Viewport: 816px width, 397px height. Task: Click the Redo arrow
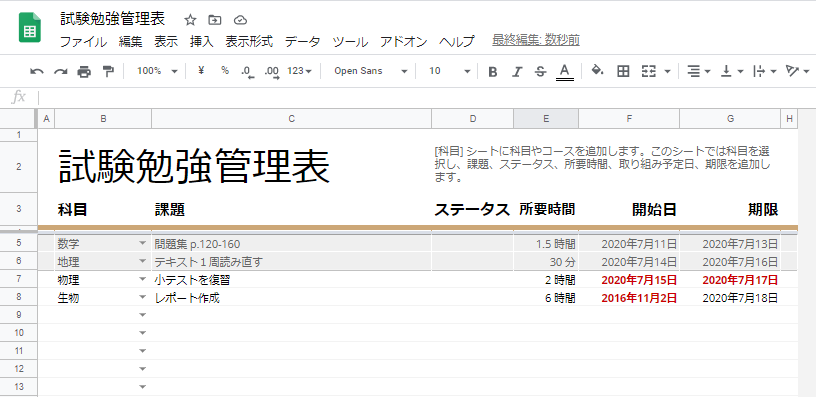(60, 71)
